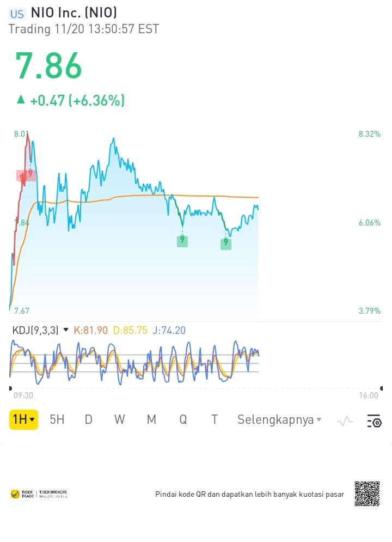Select the Q quarterly chart tab
The image size is (392, 542).
pyautogui.click(x=183, y=419)
